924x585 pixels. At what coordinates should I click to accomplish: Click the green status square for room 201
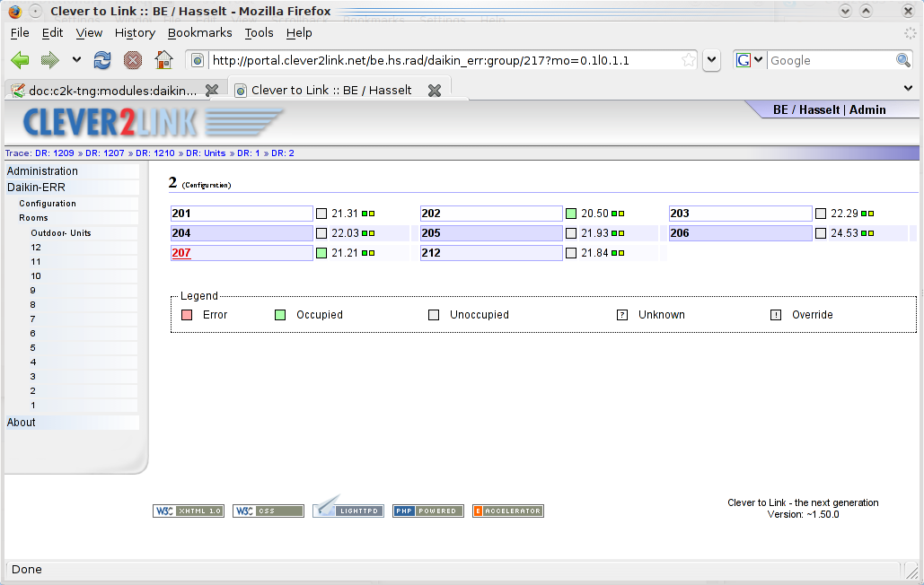point(365,214)
